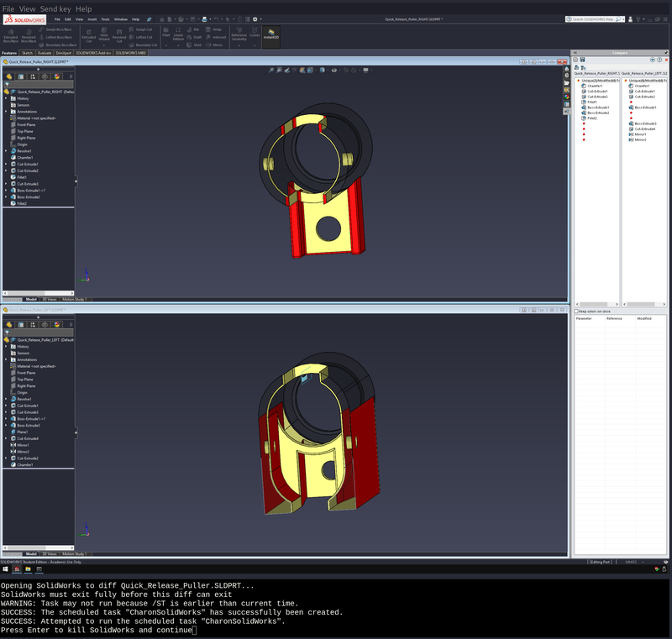Image resolution: width=672 pixels, height=639 pixels.
Task: Select Chamfer1 in RIGHT compare list
Action: point(594,86)
